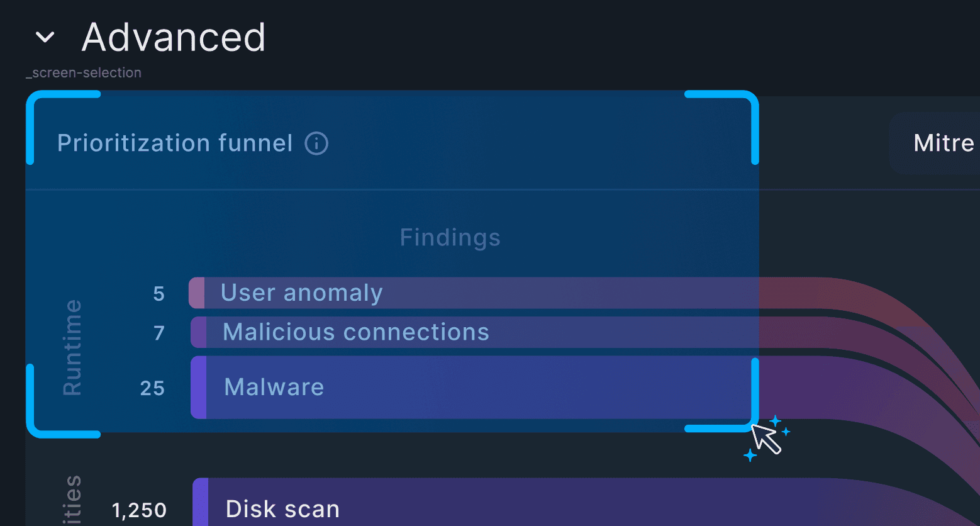Click the count 5 beside User anomaly
Image resolution: width=980 pixels, height=526 pixels.
click(159, 294)
